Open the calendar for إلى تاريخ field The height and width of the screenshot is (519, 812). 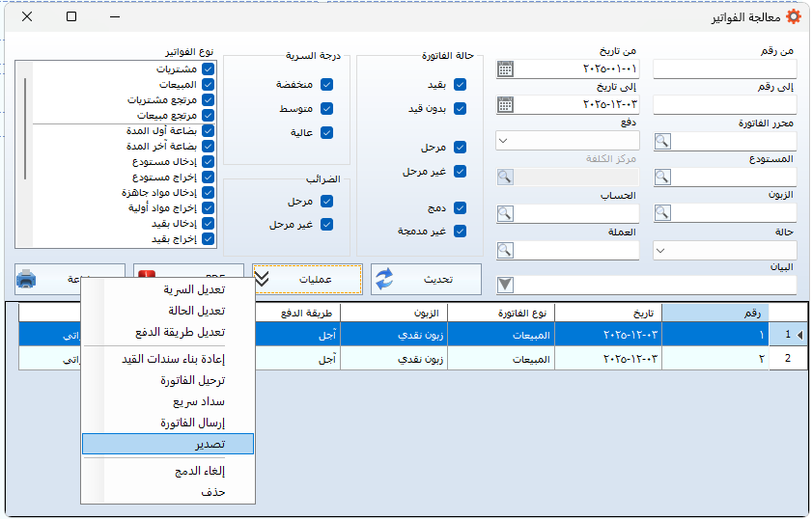point(505,104)
